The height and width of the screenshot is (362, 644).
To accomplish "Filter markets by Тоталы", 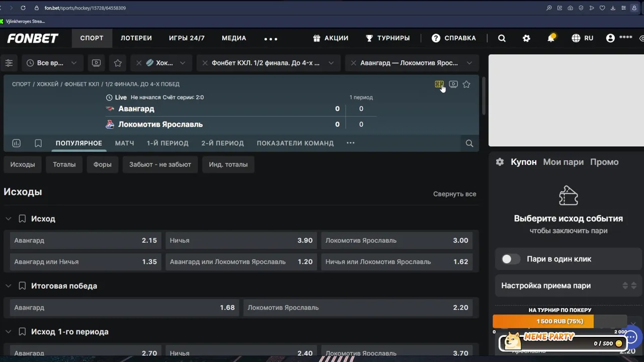I will click(x=64, y=164).
